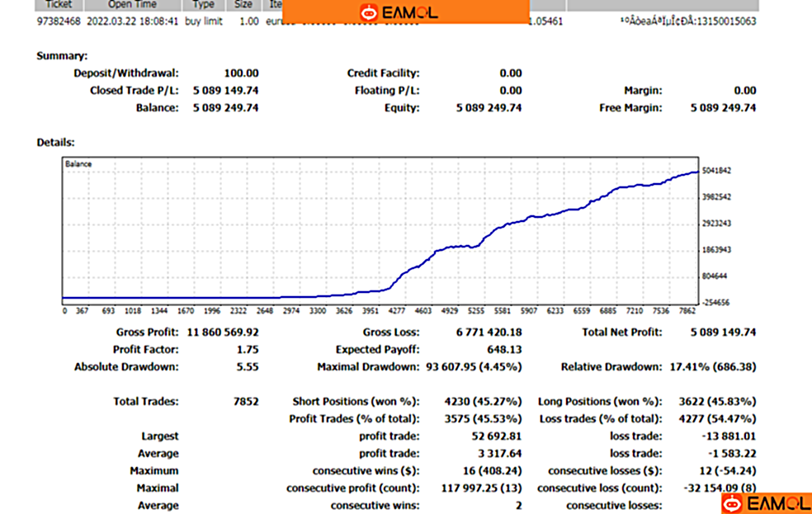The image size is (812, 514).
Task: Click the Relative Drawdown value 17.41%
Action: click(689, 367)
